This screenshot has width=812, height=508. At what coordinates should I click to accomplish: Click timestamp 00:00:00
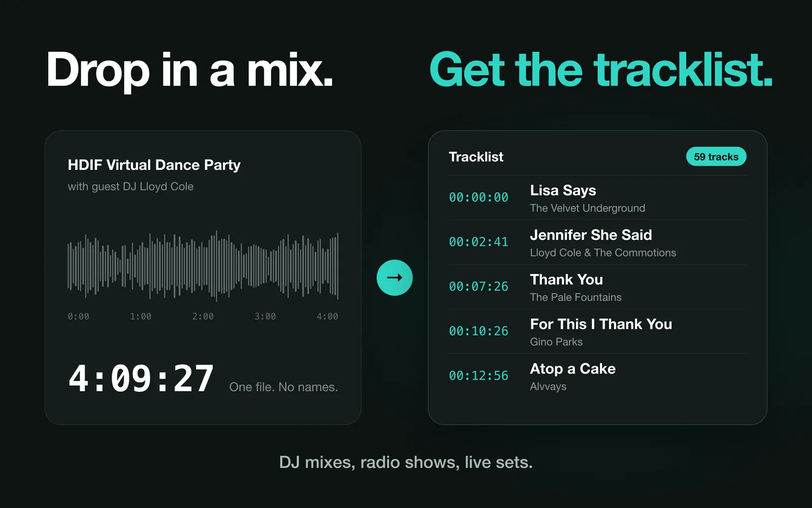(479, 197)
